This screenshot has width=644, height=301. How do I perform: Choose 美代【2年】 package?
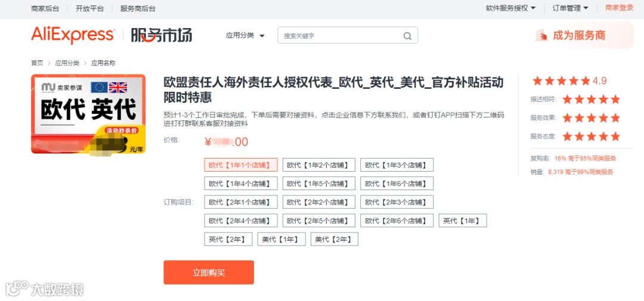[335, 239]
